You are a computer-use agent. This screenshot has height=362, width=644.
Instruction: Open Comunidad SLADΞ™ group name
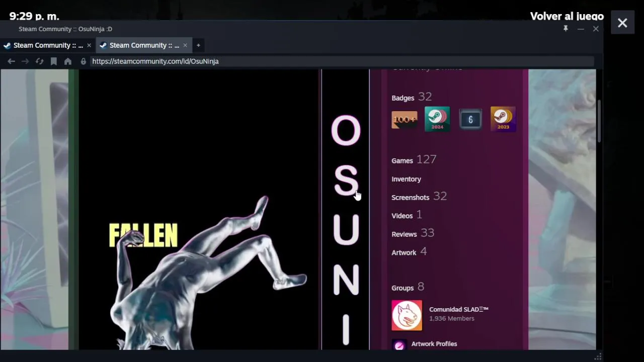point(459,309)
